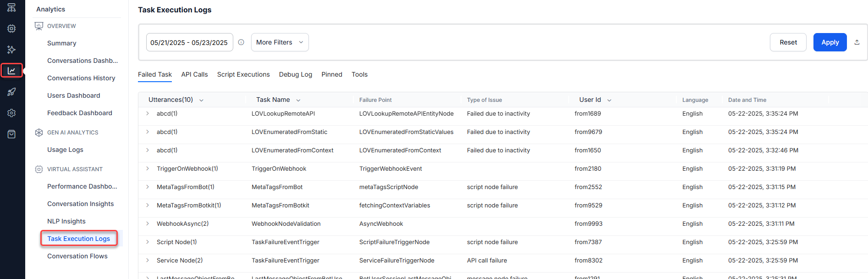Image resolution: width=868 pixels, height=279 pixels.
Task: Click the date range input field
Action: point(189,42)
